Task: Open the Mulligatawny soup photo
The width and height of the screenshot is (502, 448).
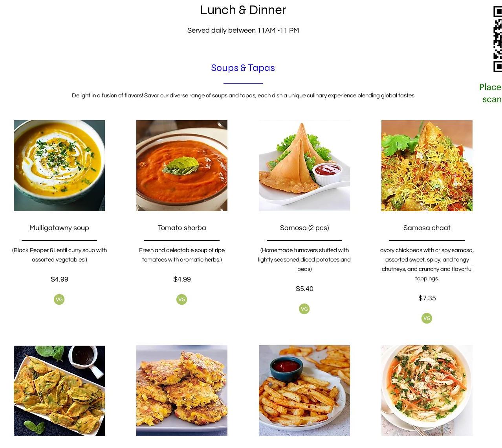Action: (x=59, y=166)
